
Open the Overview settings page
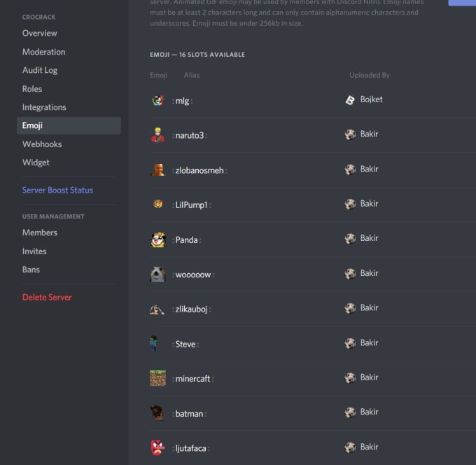tap(40, 33)
